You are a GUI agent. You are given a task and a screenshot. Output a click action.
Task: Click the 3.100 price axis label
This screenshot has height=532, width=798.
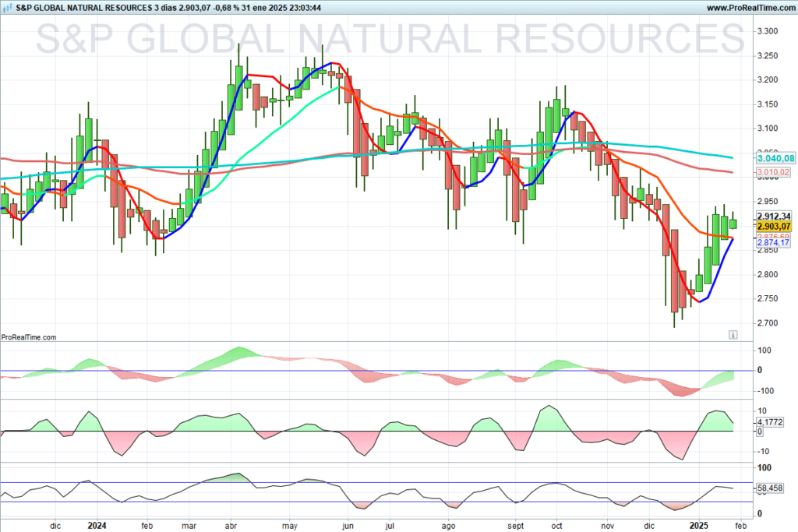tap(768, 129)
